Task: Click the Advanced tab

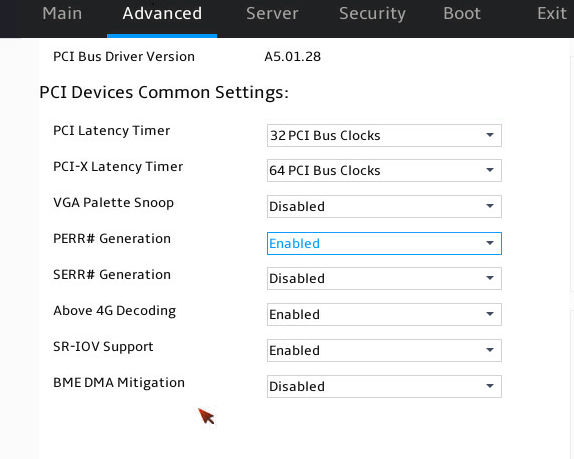Action: pos(162,14)
